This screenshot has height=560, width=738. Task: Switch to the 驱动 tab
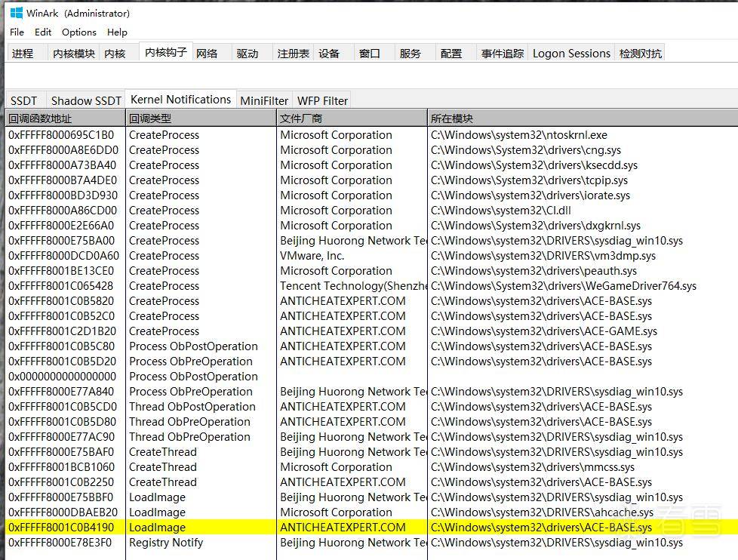(252, 53)
